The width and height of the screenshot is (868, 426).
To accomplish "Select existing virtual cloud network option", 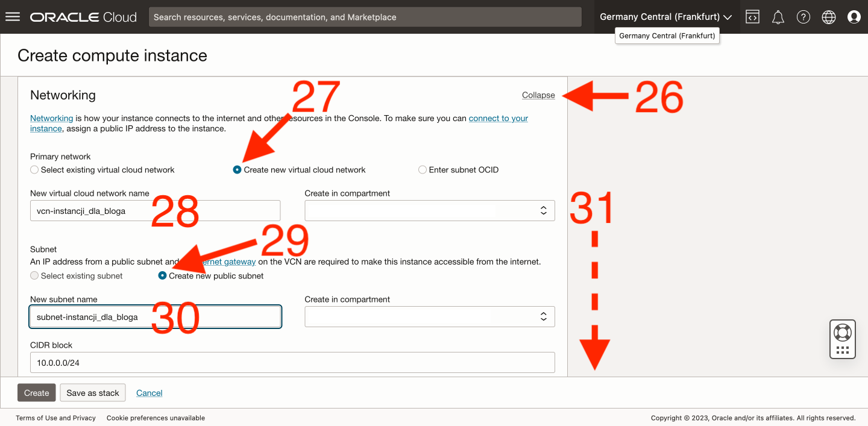I will click(35, 170).
